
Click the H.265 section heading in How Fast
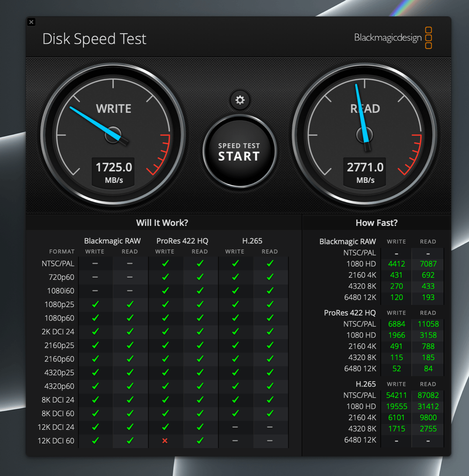pyautogui.click(x=366, y=384)
